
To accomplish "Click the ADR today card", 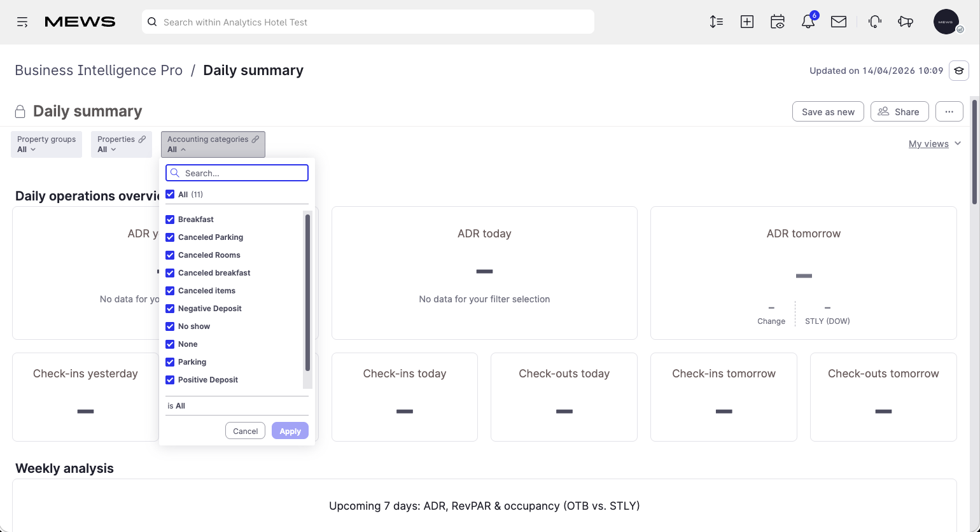I will [x=484, y=273].
